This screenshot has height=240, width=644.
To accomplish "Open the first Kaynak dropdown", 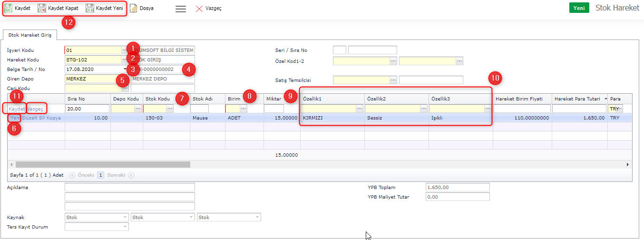I will (126, 217).
